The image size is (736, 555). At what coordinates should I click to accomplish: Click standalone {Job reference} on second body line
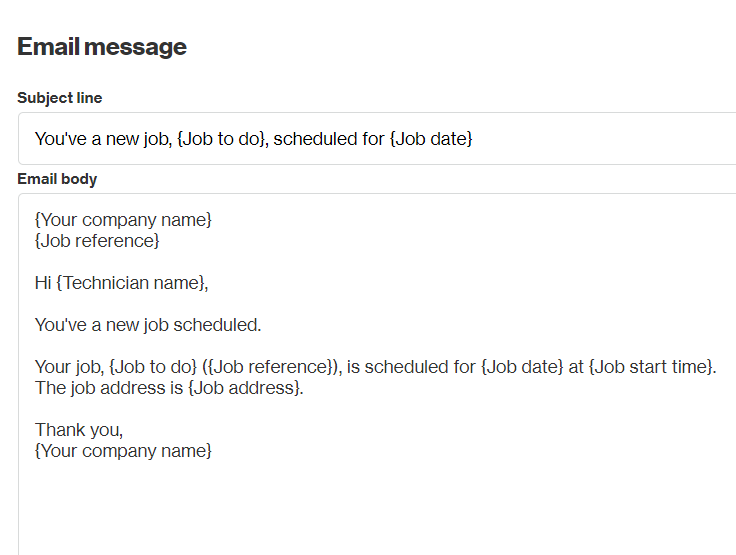pyautogui.click(x=97, y=241)
